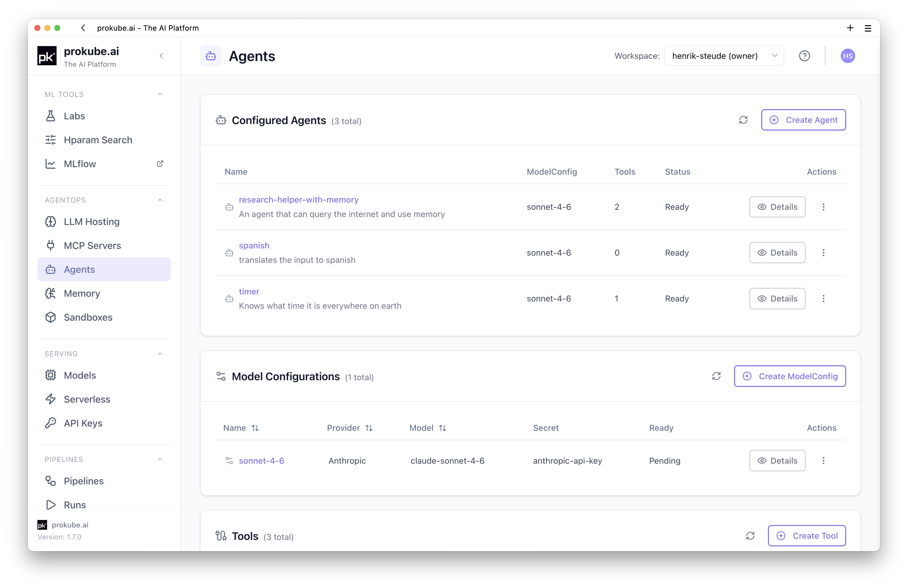The image size is (908, 588).
Task: Open the HS user avatar menu
Action: point(847,56)
